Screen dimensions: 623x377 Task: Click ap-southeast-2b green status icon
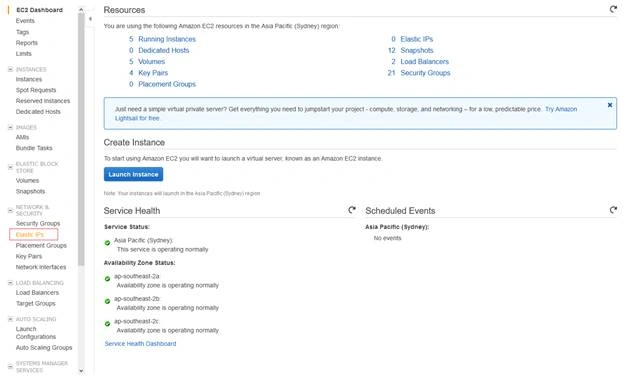107,301
